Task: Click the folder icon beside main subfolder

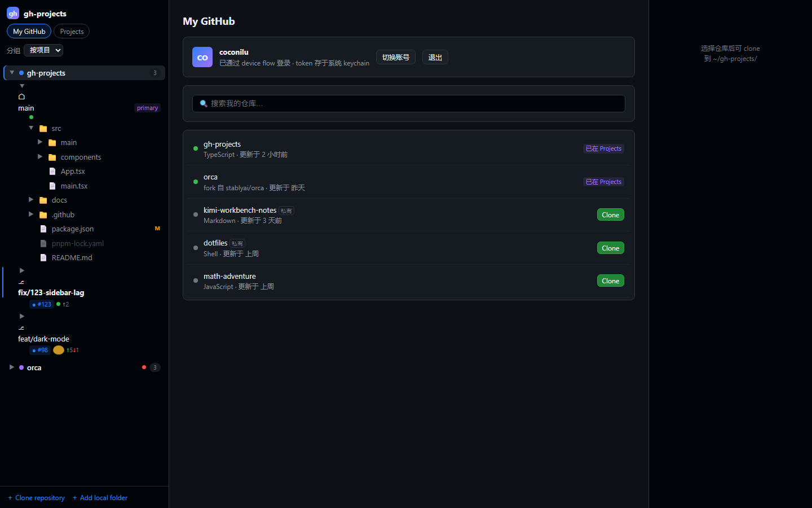Action: pos(52,143)
